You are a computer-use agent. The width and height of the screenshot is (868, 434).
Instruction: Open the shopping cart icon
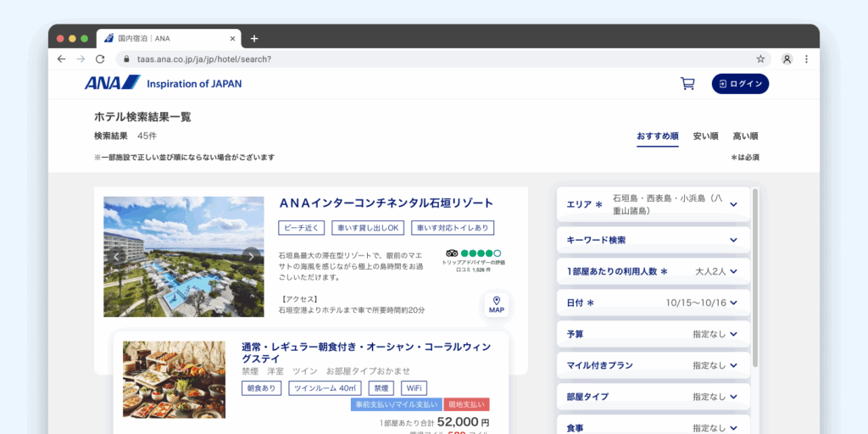687,84
